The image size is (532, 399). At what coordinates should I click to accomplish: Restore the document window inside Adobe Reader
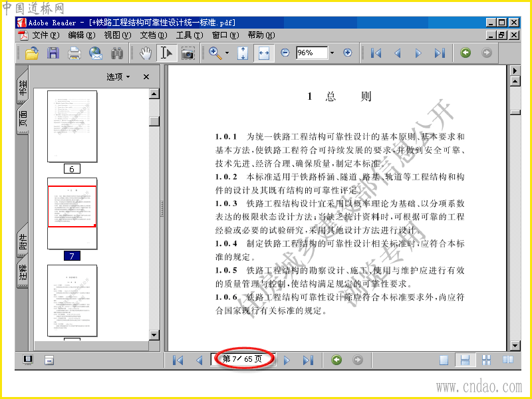(x=501, y=35)
